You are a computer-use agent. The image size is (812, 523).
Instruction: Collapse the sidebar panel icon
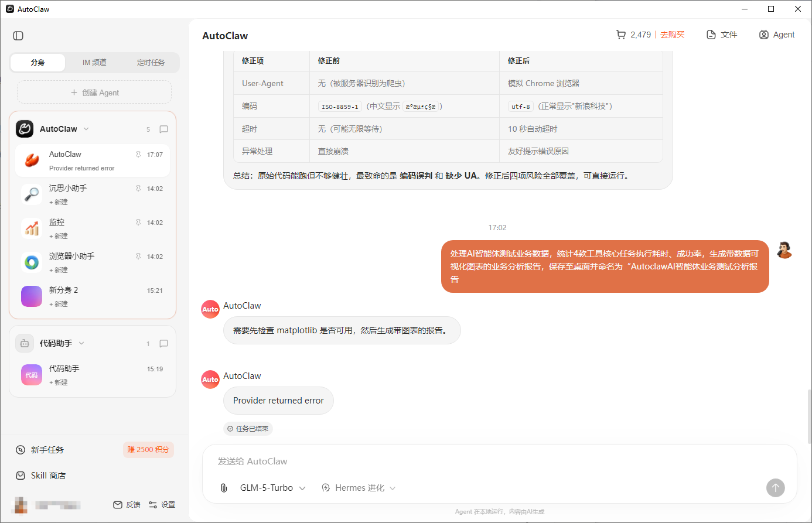coord(18,36)
